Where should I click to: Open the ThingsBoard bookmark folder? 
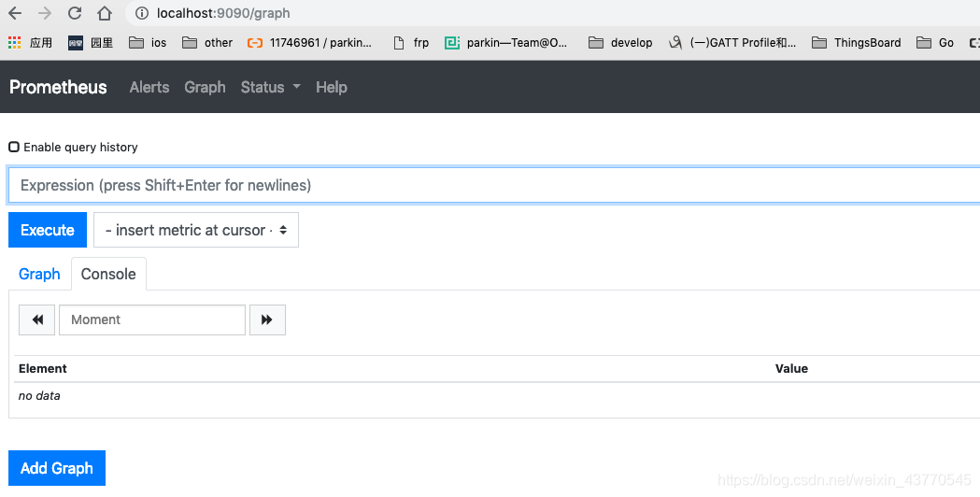coord(857,43)
